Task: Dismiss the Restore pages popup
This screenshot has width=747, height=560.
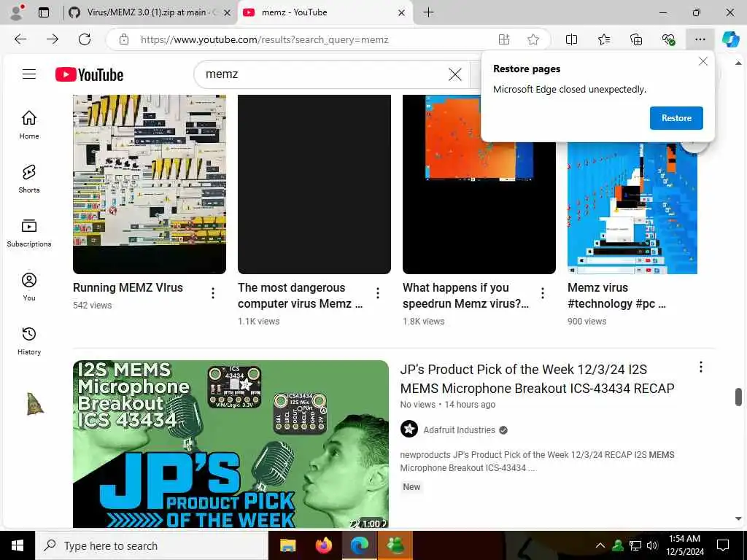Action: pos(703,61)
